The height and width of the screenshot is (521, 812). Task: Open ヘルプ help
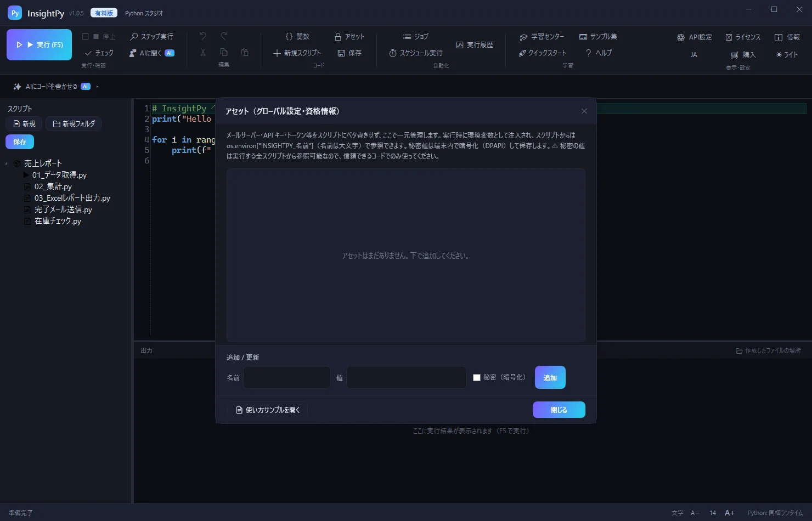pos(598,53)
